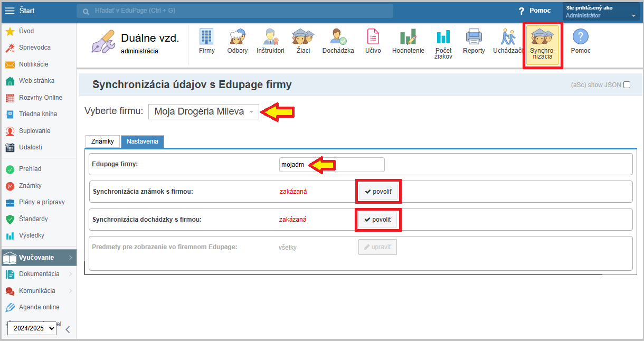Collapse the sidebar with the left chevron
This screenshot has width=644, height=341.
pyautogui.click(x=68, y=330)
